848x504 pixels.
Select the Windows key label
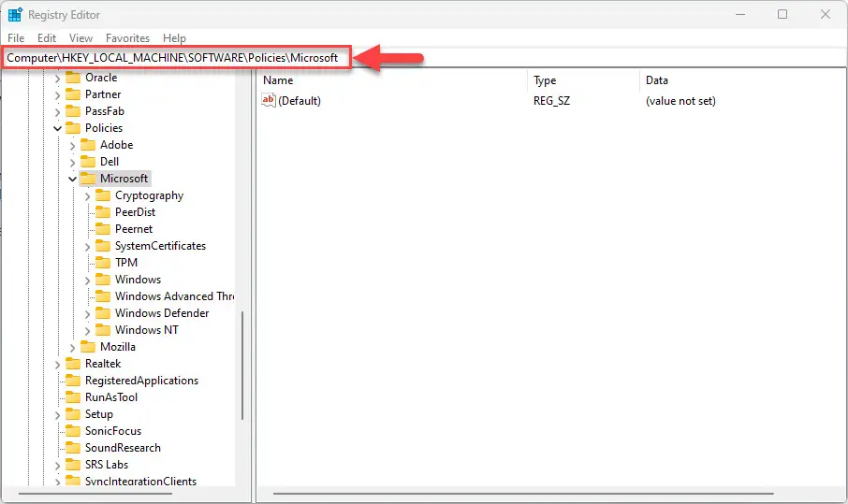(x=138, y=280)
